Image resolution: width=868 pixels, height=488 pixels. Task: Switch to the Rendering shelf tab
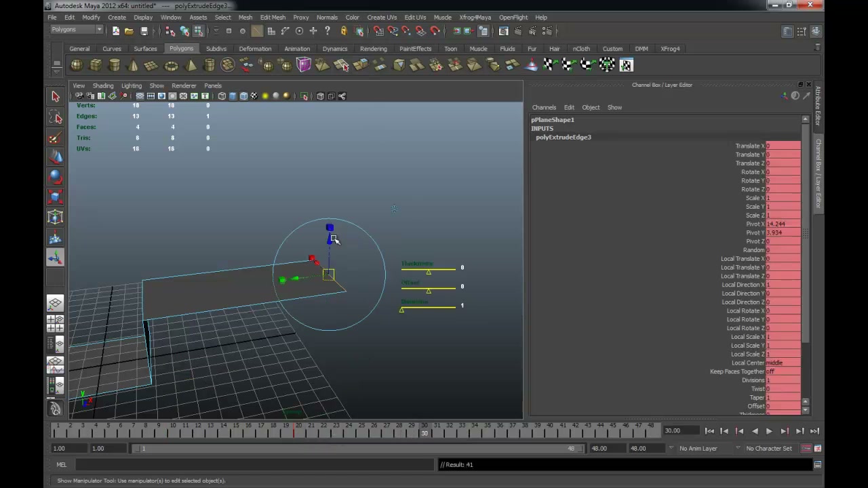click(x=374, y=49)
